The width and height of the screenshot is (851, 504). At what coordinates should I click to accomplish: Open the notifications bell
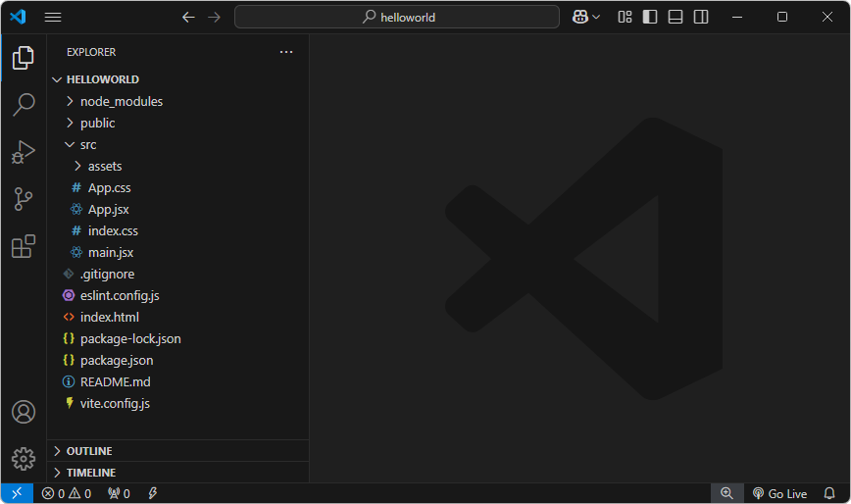point(829,493)
